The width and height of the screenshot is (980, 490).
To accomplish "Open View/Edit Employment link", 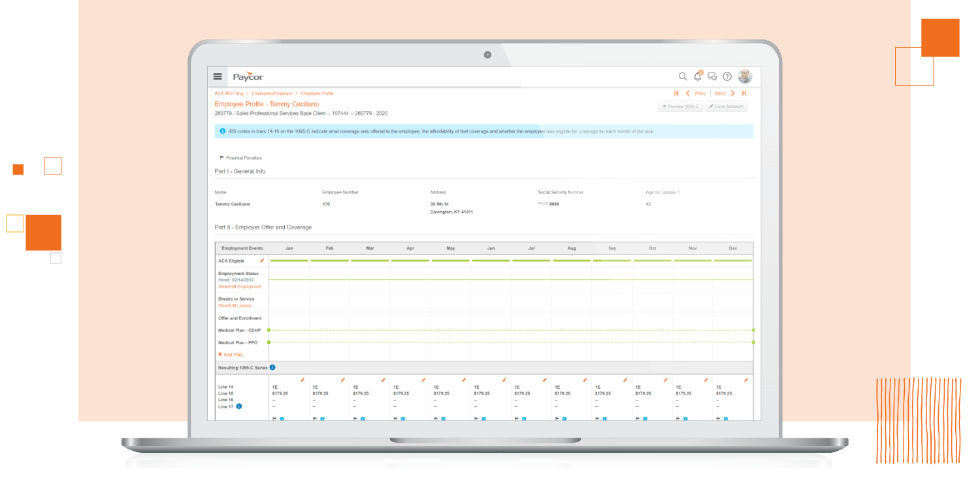I will pyautogui.click(x=240, y=287).
